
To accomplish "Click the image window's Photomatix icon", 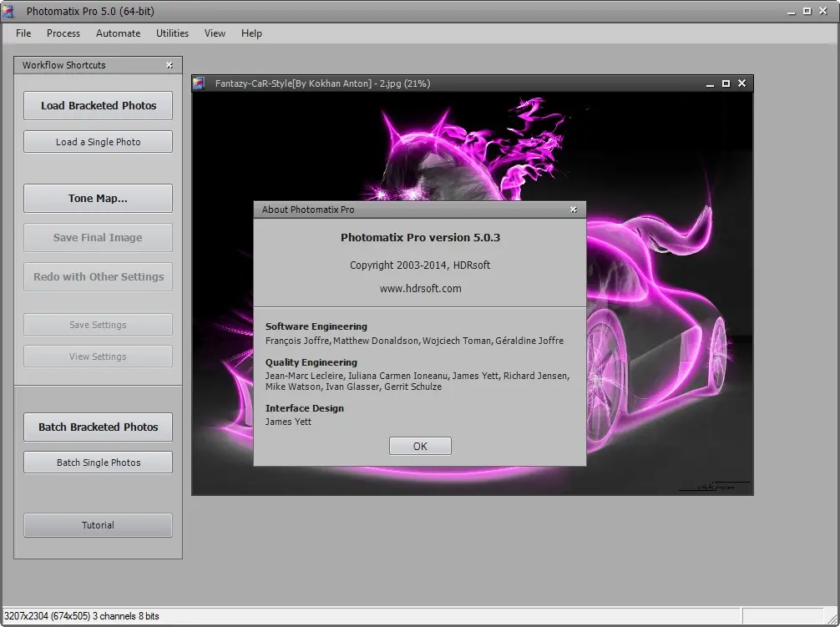I will click(x=200, y=83).
